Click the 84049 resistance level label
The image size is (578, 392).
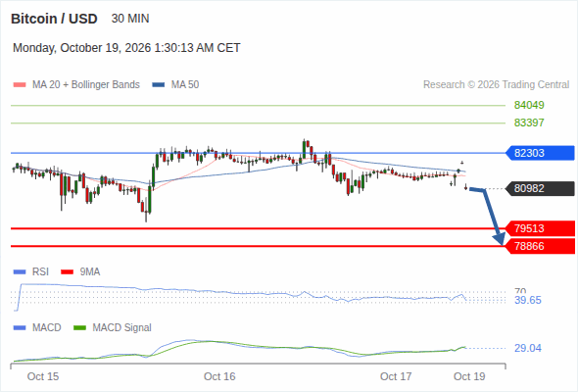[529, 105]
